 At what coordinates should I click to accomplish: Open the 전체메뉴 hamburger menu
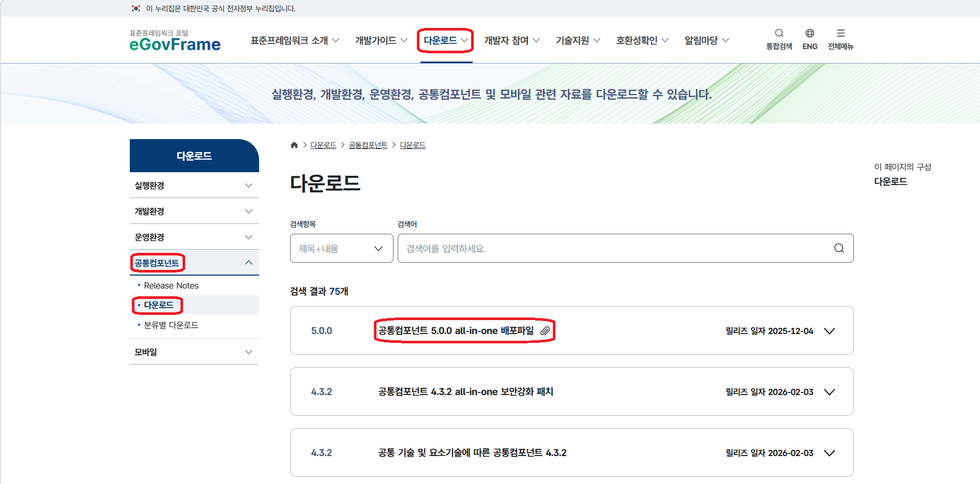[x=840, y=34]
